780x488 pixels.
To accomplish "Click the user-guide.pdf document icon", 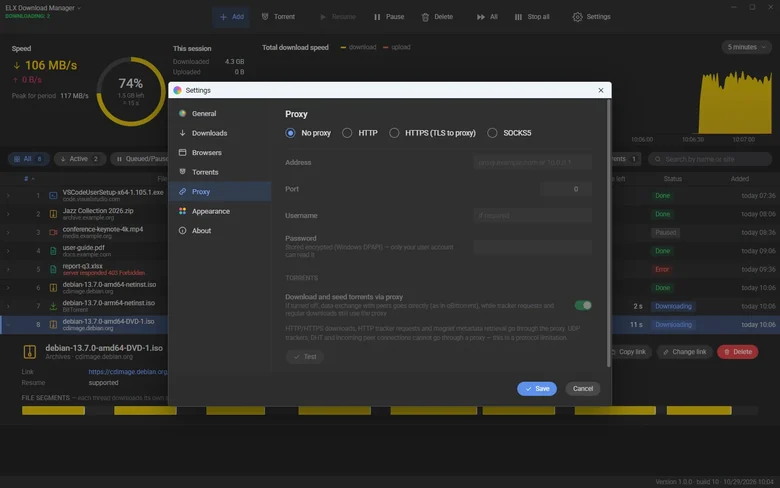I will tap(53, 251).
